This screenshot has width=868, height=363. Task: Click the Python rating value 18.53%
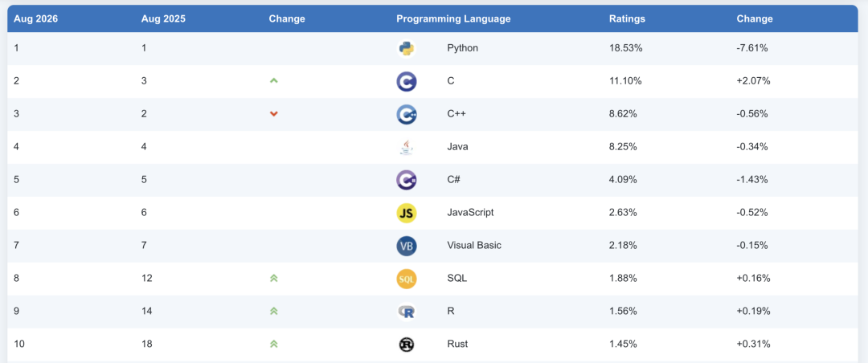pyautogui.click(x=625, y=48)
